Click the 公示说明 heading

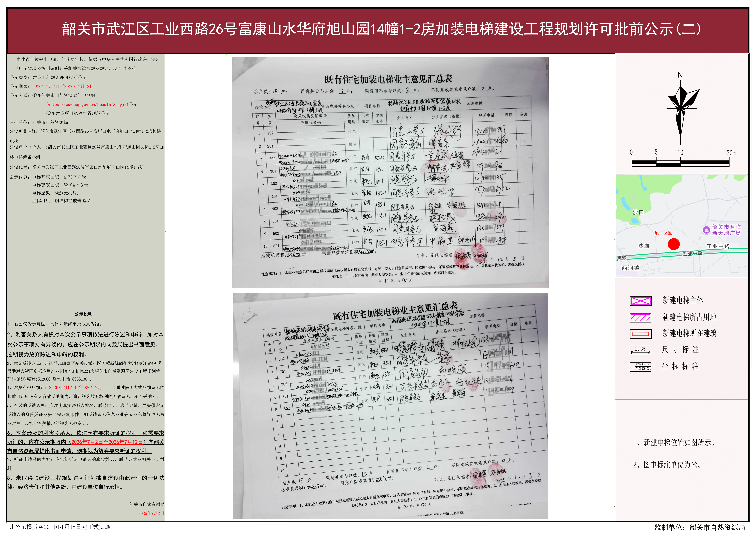coord(83,314)
